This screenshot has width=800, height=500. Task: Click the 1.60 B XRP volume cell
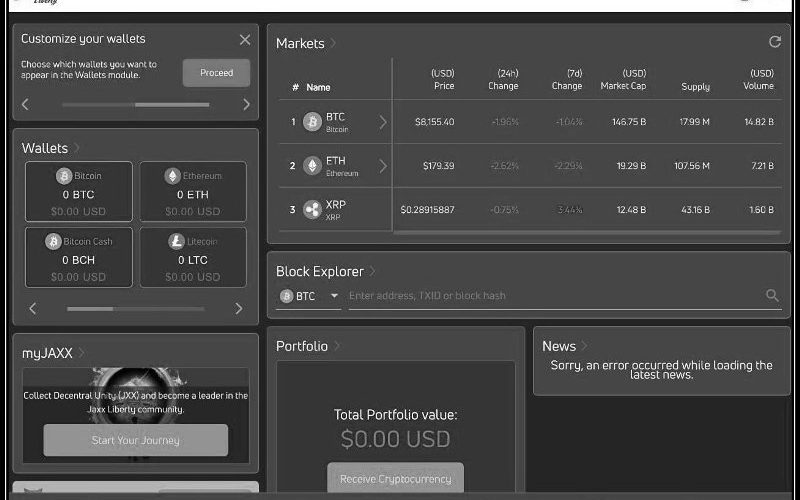click(x=761, y=210)
